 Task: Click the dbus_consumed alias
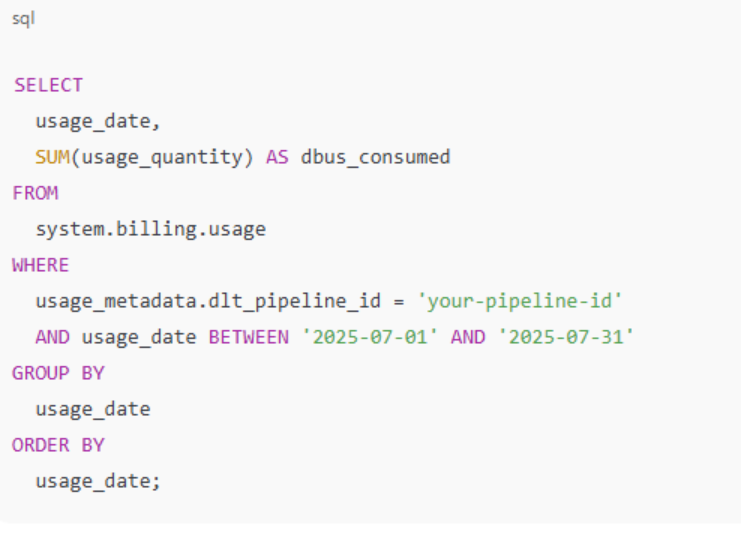[375, 157]
